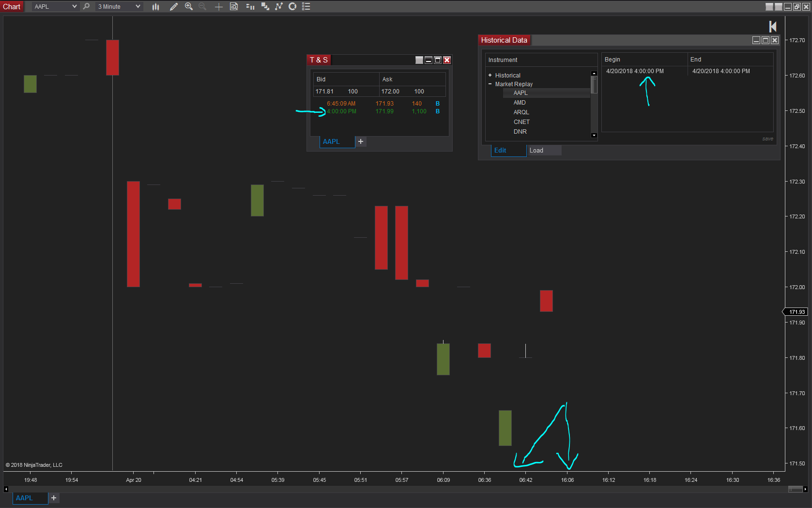Minimize the Historical Data window
Screen dimensions: 812x508
(756, 40)
